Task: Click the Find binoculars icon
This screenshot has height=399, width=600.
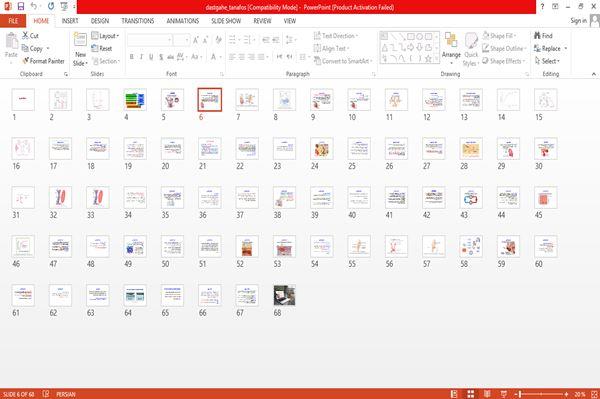Action: coord(537,36)
